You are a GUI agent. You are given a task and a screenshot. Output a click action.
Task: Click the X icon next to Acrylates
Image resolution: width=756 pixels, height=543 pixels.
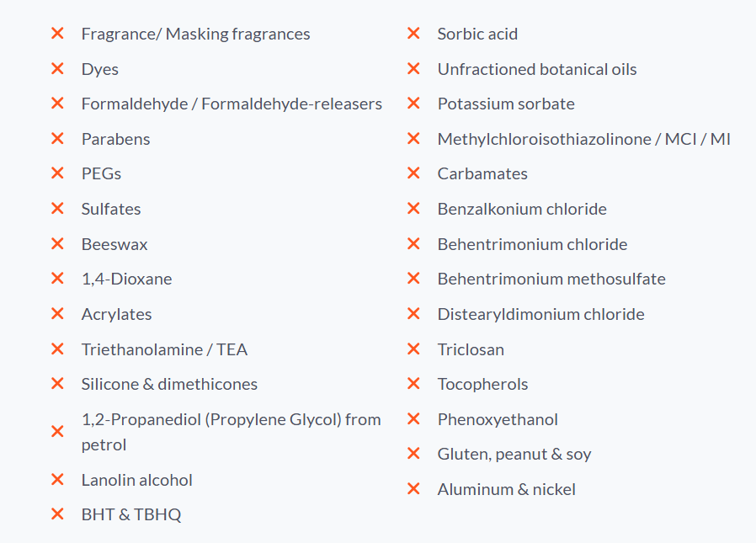(x=57, y=314)
